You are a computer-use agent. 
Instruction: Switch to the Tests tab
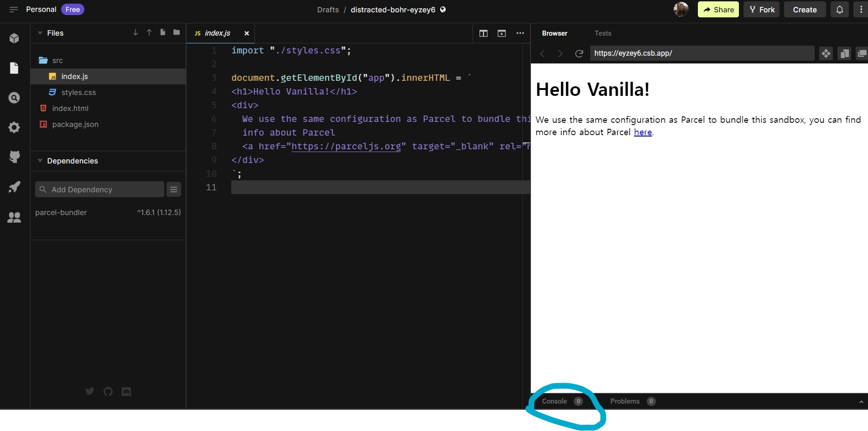coord(603,33)
